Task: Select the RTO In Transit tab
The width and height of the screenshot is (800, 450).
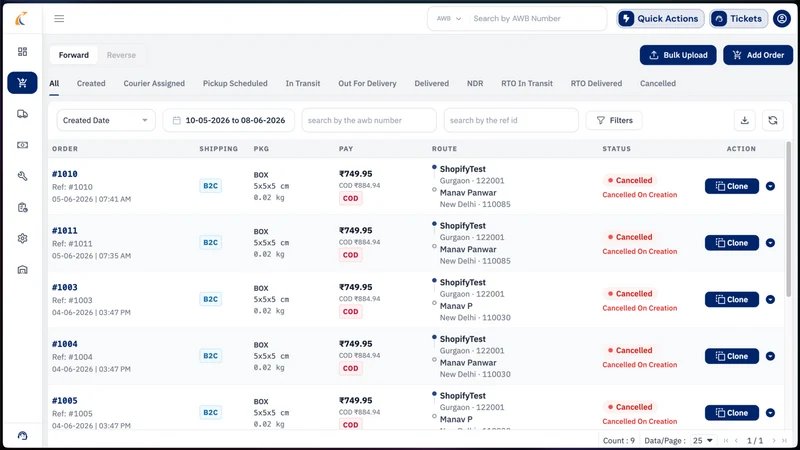Action: pyautogui.click(x=527, y=84)
